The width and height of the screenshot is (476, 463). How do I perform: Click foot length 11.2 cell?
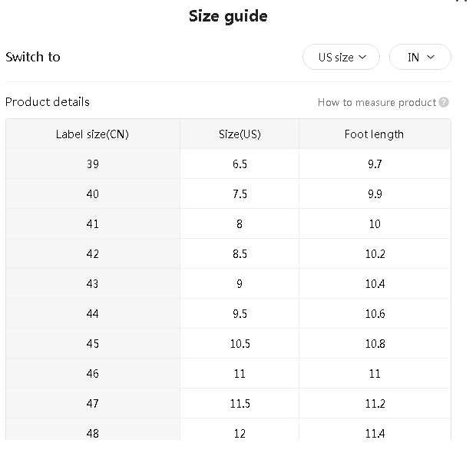(375, 404)
